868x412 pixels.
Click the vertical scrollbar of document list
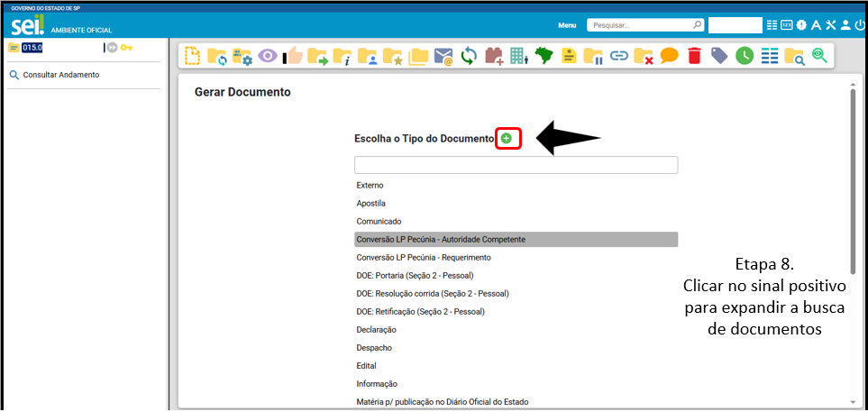tap(853, 180)
